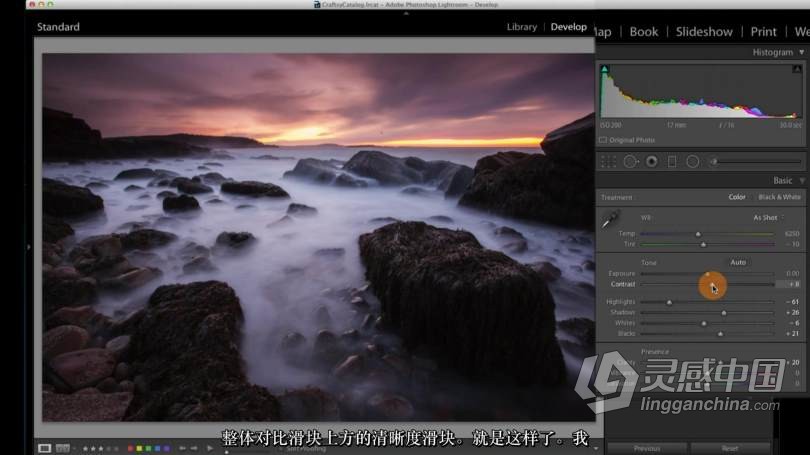Select the Graduated Filter tool
Viewport: 810px width, 455px height.
[672, 162]
